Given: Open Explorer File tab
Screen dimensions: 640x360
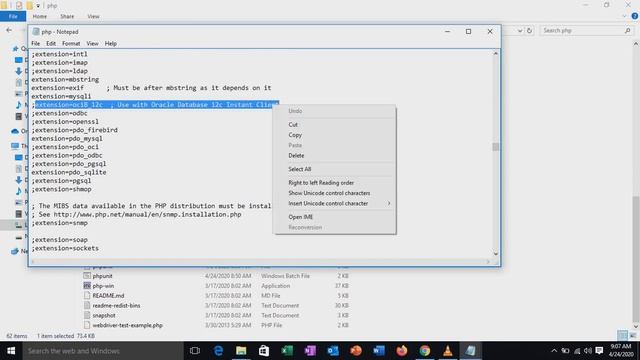Looking at the screenshot, I should (x=13, y=16).
